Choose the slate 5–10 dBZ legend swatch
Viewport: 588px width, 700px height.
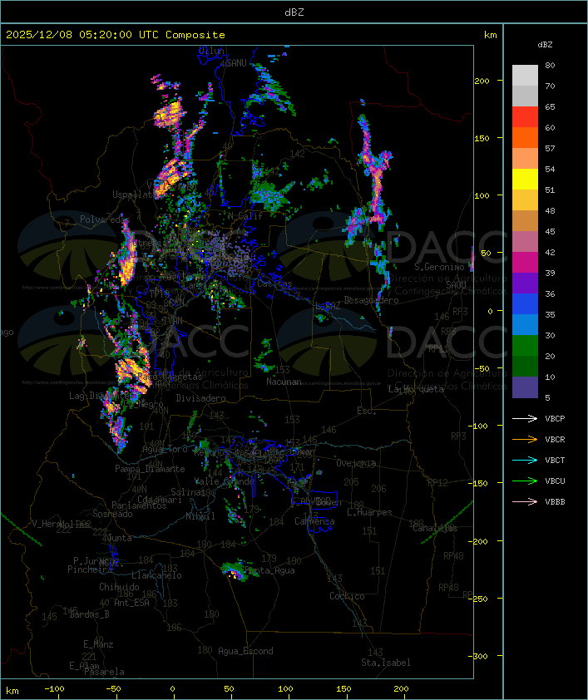525,387
